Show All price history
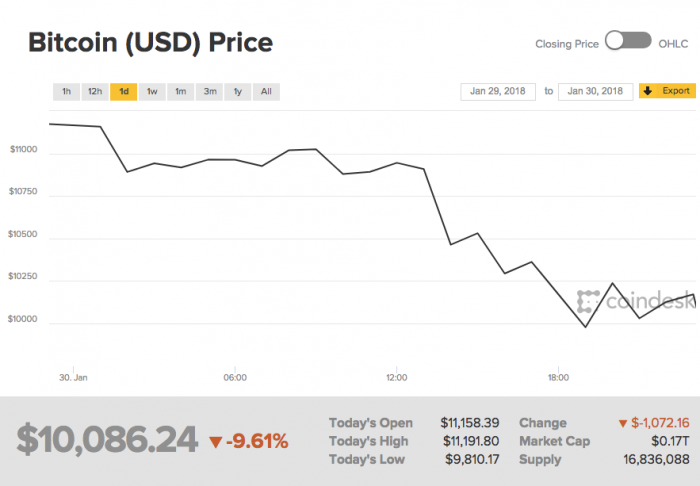Screen dimensions: 700x486 click(x=266, y=91)
